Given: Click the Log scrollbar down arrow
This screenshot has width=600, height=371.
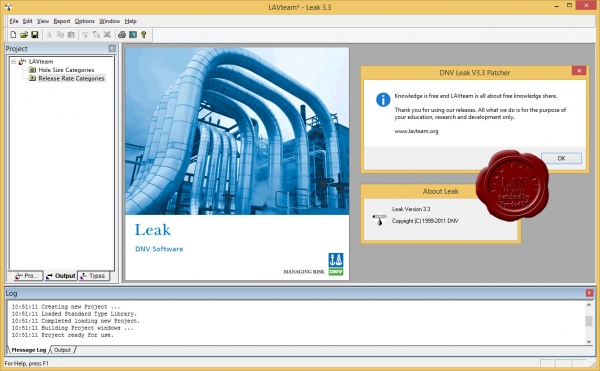Looking at the screenshot, I should tap(589, 342).
